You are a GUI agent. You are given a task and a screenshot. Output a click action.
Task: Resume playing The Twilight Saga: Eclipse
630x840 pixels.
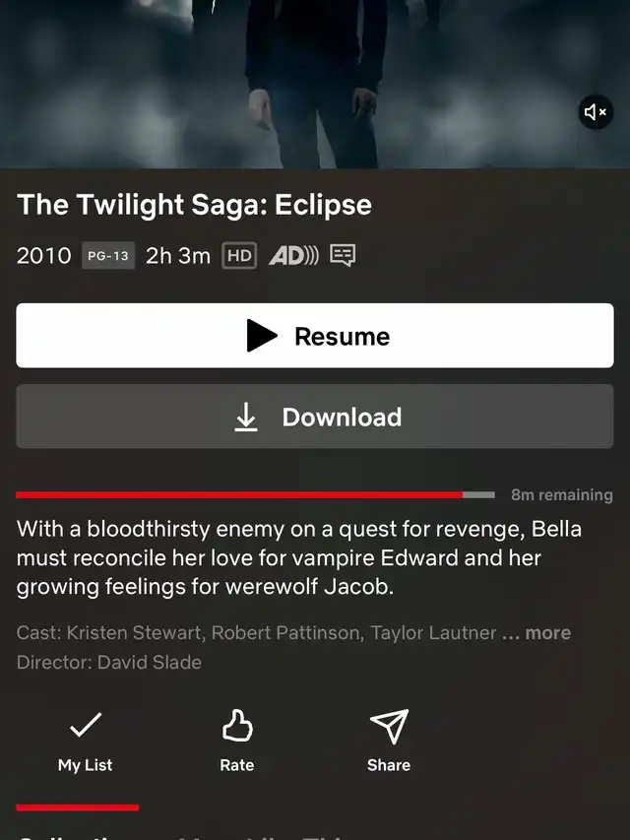[315, 336]
